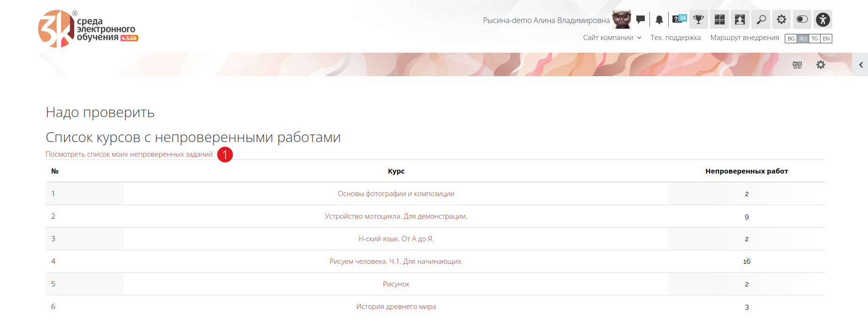Open Тех. поддержка menu item
This screenshot has width=868, height=324.
click(x=675, y=38)
